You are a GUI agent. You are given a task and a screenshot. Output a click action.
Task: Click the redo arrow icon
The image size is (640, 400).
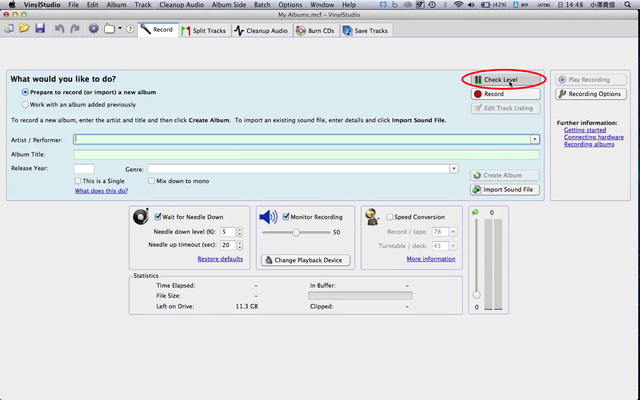(74, 28)
